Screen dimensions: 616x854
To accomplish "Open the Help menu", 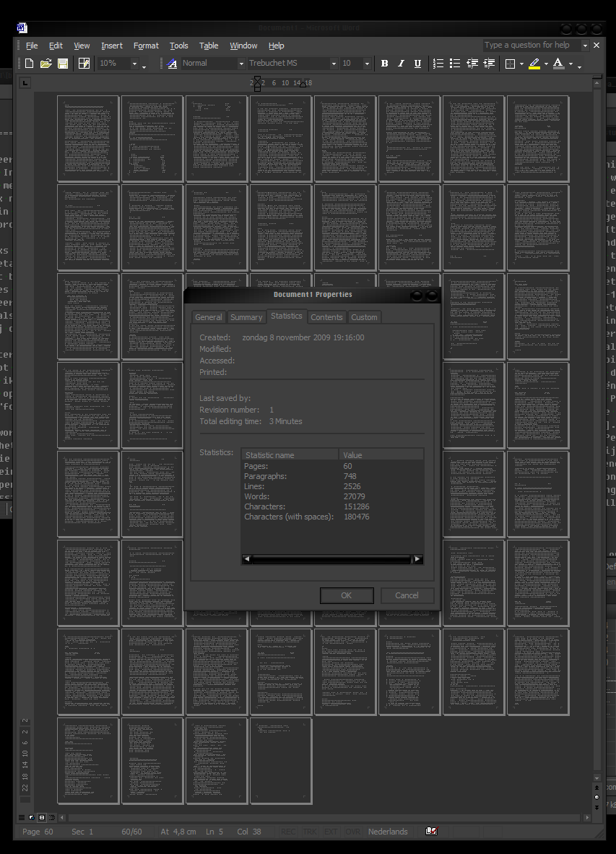I will [x=276, y=46].
